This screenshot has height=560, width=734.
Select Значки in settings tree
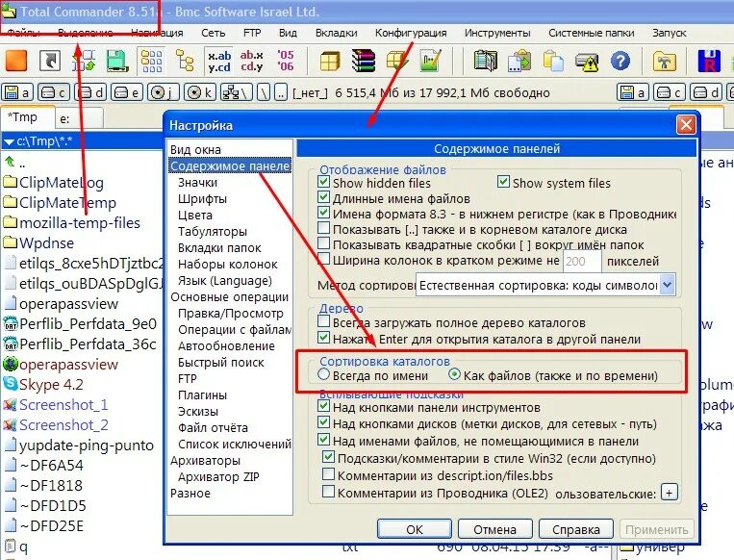[197, 183]
